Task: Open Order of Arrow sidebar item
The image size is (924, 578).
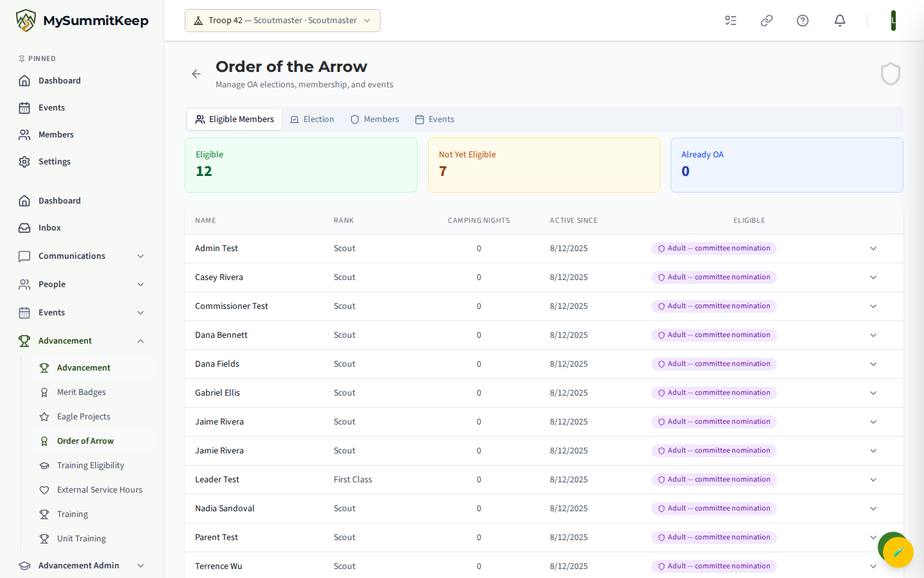Action: pyautogui.click(x=92, y=441)
